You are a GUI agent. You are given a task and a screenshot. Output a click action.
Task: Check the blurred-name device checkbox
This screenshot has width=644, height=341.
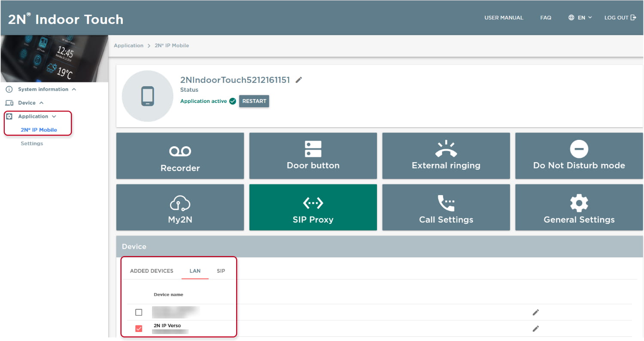[139, 312]
